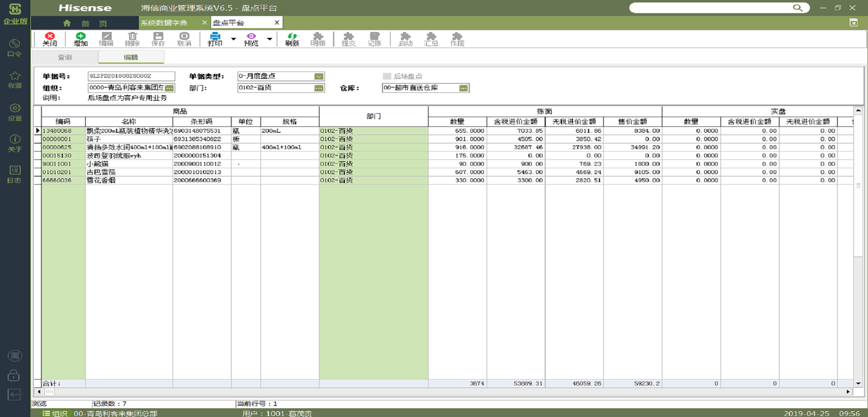Click the lock icon in sidebar
Screen dimensions: 868x417
click(x=14, y=375)
